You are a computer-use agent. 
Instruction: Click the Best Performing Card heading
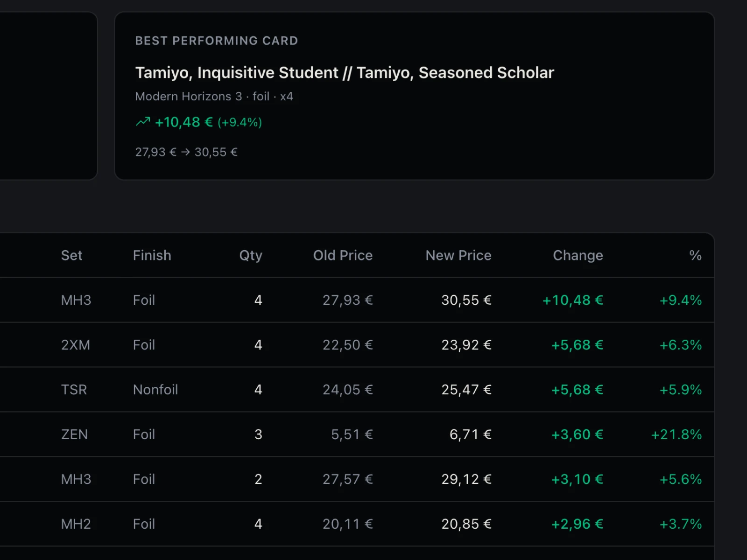(x=216, y=41)
